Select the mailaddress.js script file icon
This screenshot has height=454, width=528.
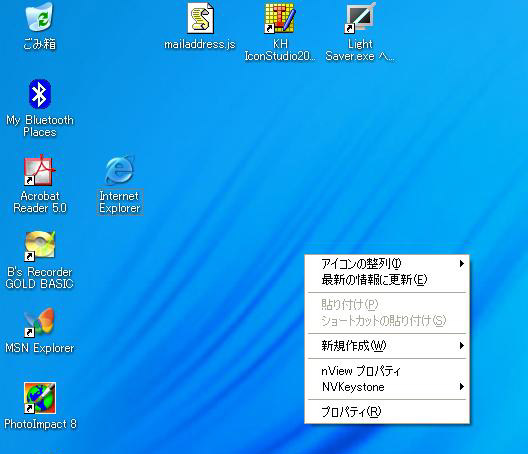coord(200,18)
